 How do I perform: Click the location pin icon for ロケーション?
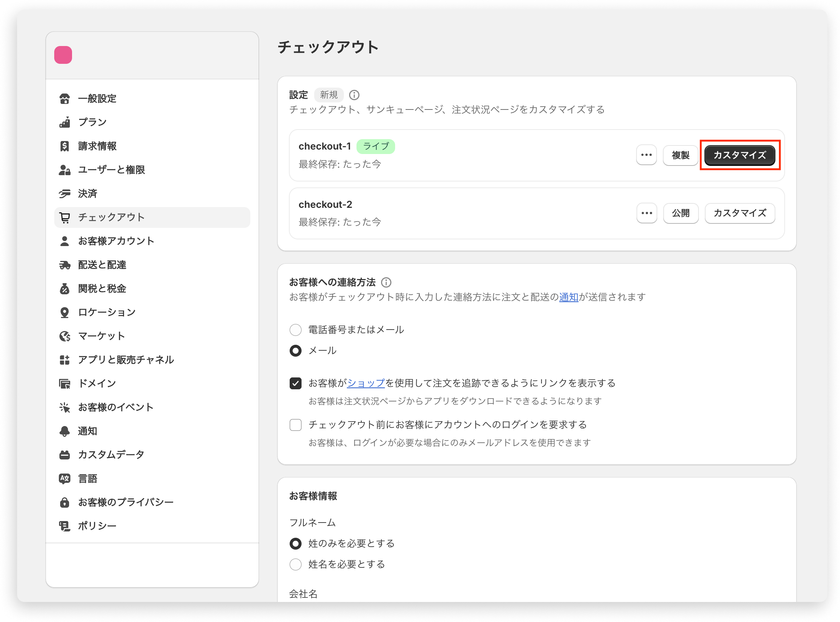click(64, 312)
